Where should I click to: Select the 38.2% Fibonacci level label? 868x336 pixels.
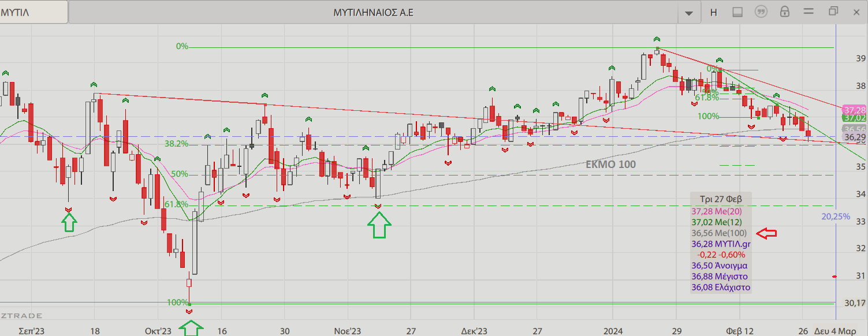[176, 144]
